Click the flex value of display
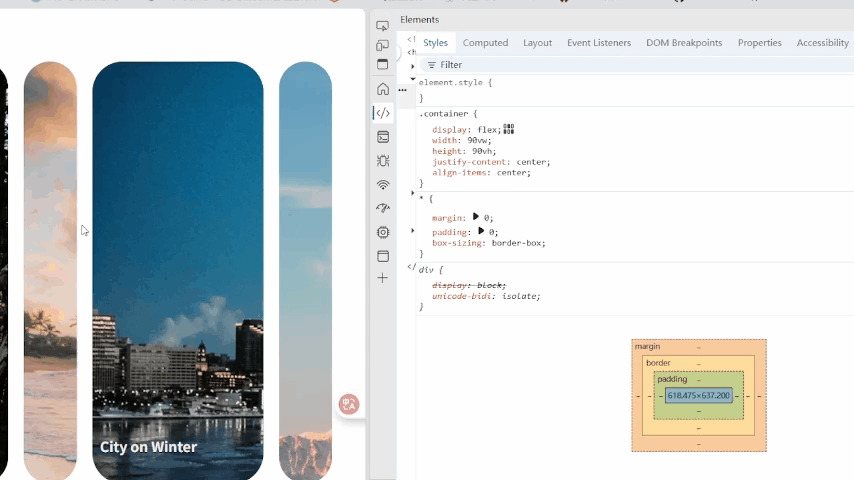The image size is (854, 480). pyautogui.click(x=487, y=130)
